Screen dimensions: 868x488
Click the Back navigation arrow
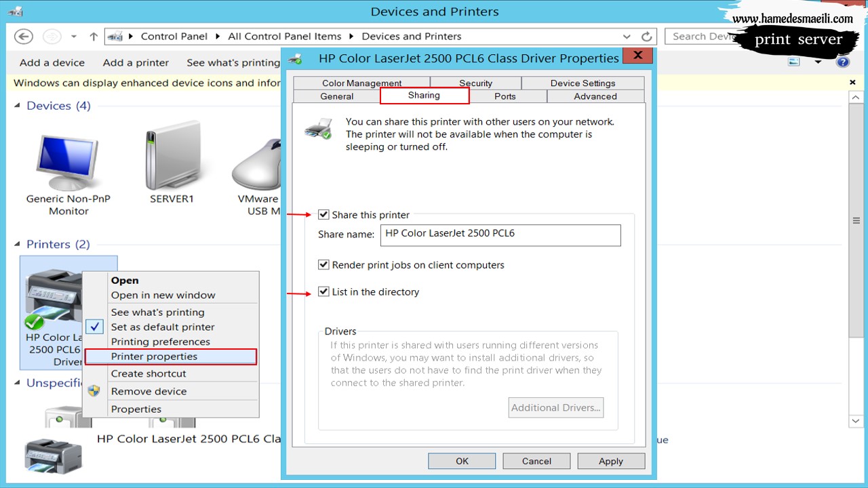[x=24, y=37]
